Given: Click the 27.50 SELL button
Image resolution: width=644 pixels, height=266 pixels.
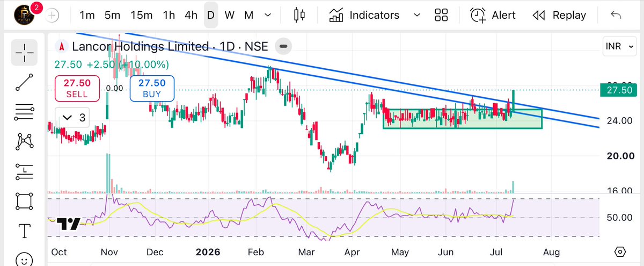Looking at the screenshot, I should (78, 88).
